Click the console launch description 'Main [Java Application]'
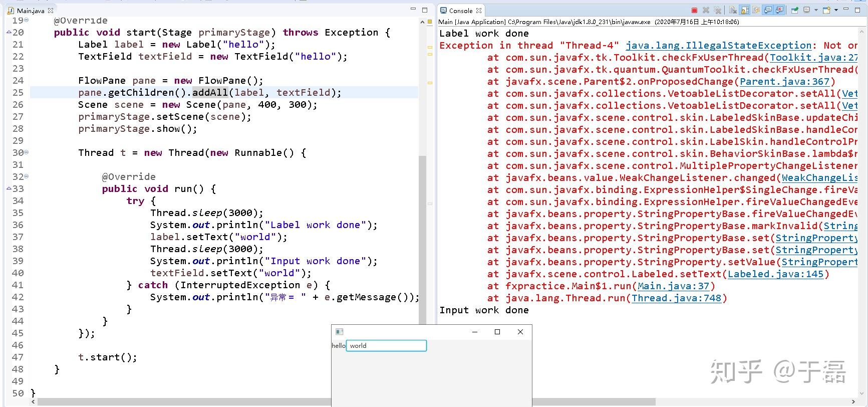Screen dimensions: 868x407 (x=472, y=22)
